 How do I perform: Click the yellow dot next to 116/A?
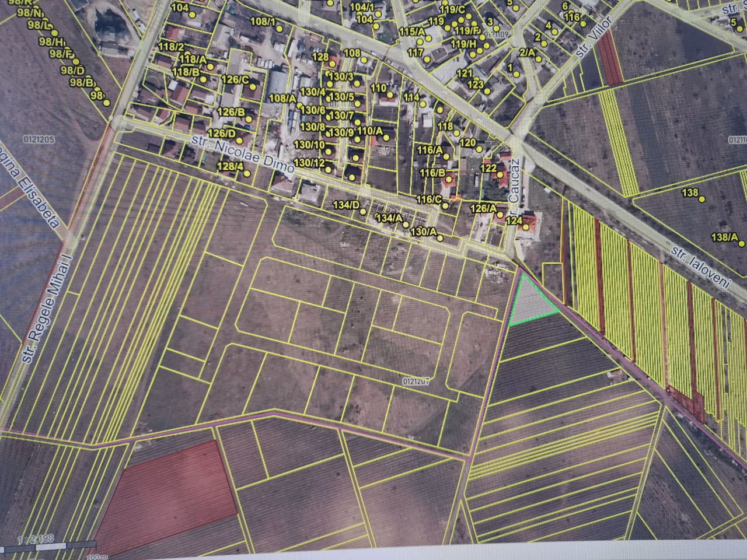point(447,156)
